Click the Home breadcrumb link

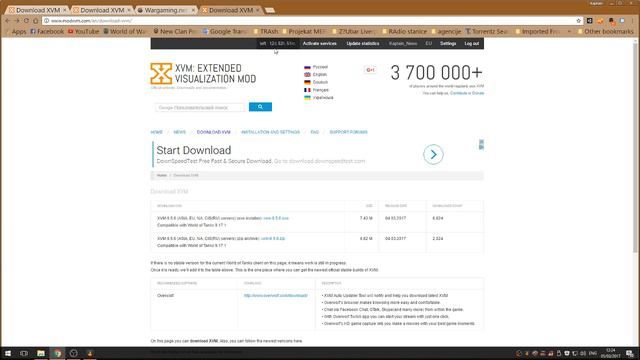coord(162,176)
